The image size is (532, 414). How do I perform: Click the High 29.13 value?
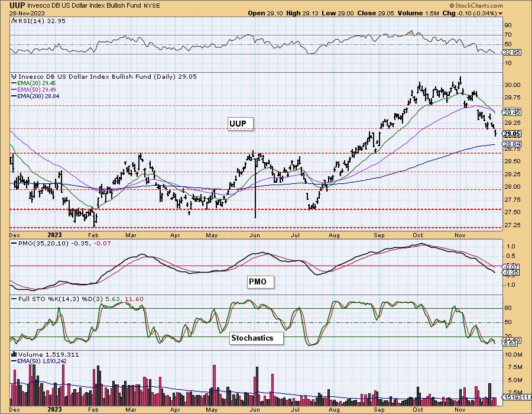302,13
